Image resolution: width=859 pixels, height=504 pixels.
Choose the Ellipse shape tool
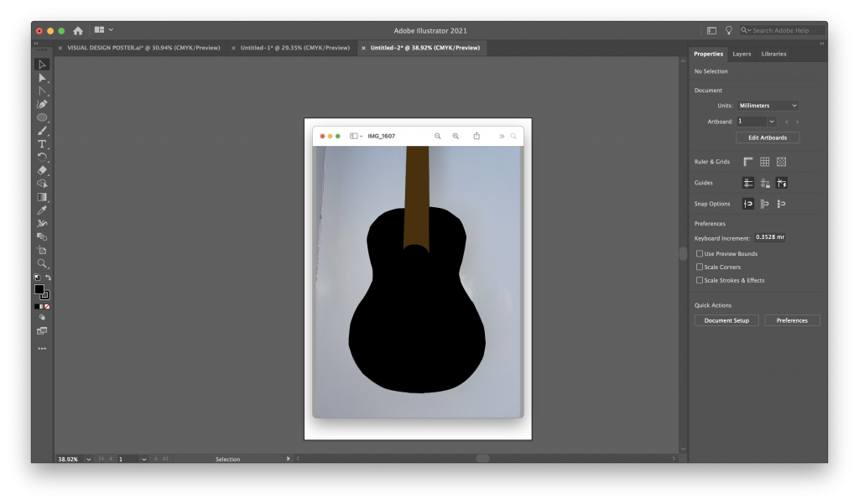pos(42,117)
